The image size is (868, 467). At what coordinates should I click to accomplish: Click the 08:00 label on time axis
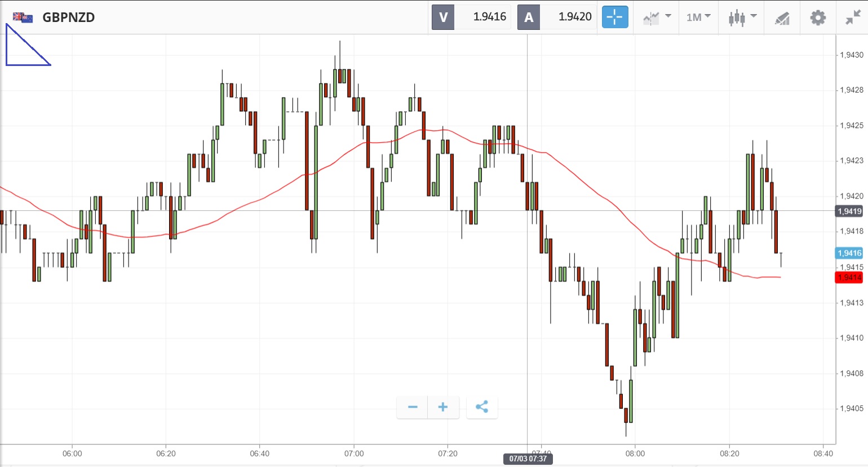point(635,453)
